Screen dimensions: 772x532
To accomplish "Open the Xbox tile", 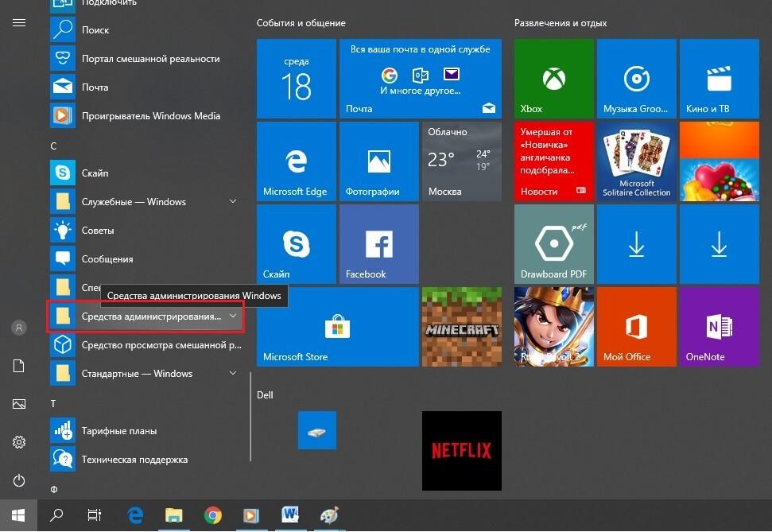I will tap(554, 79).
